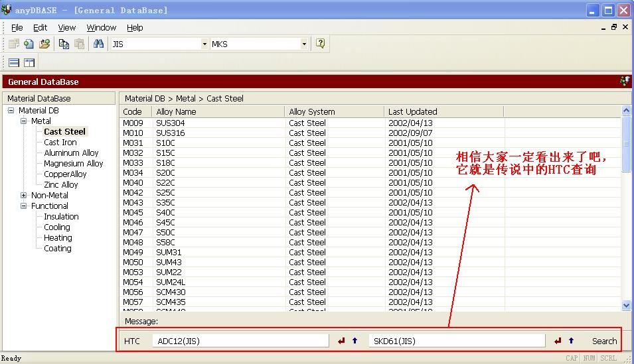Open the MKS unit system dropdown
Screen dimensions: 634x364
[304, 44]
